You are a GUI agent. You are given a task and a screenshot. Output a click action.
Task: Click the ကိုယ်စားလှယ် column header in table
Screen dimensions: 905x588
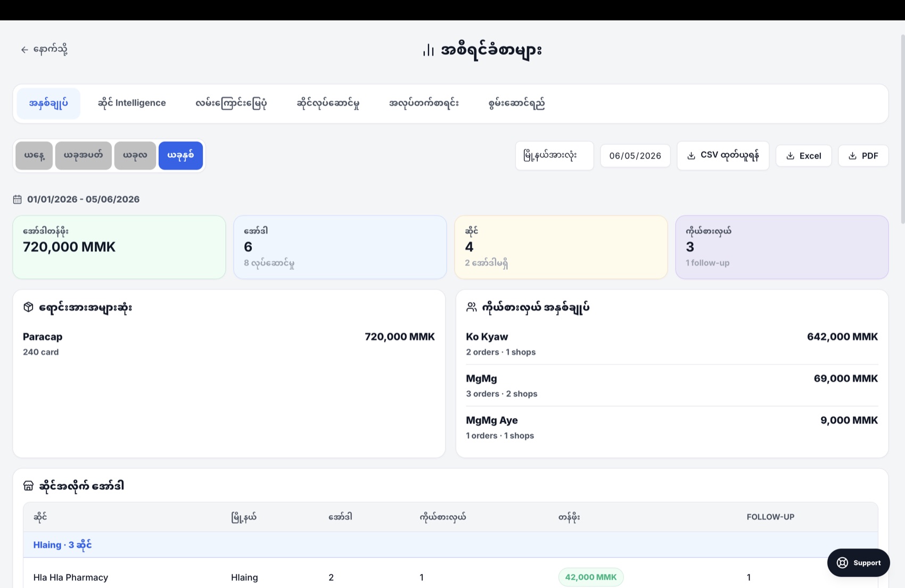tap(442, 517)
